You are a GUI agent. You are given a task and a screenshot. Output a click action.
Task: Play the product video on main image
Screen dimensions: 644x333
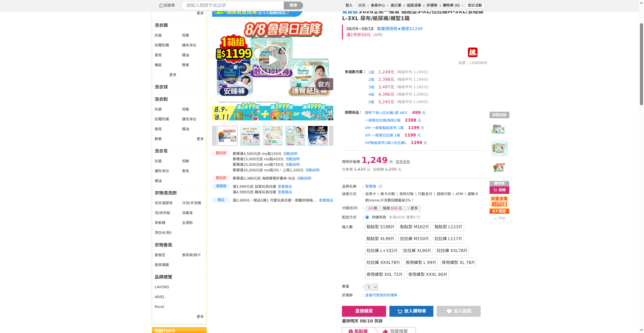coord(273,60)
